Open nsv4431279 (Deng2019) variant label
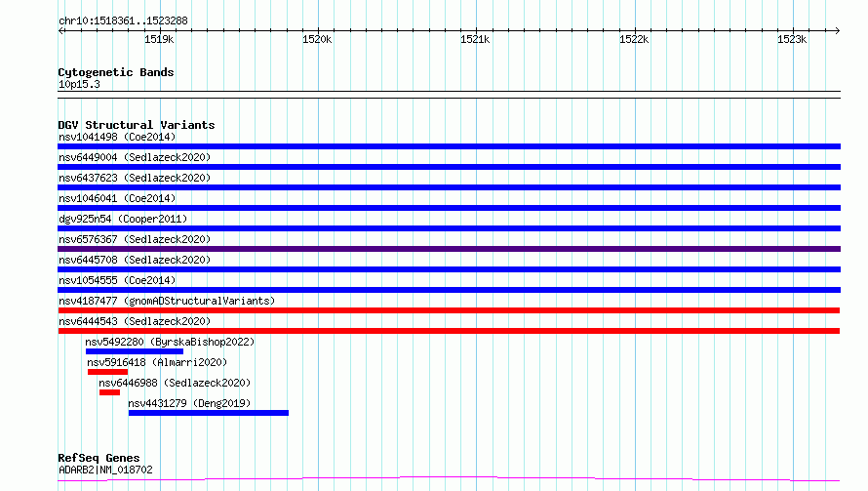The height and width of the screenshot is (491, 868). point(189,403)
